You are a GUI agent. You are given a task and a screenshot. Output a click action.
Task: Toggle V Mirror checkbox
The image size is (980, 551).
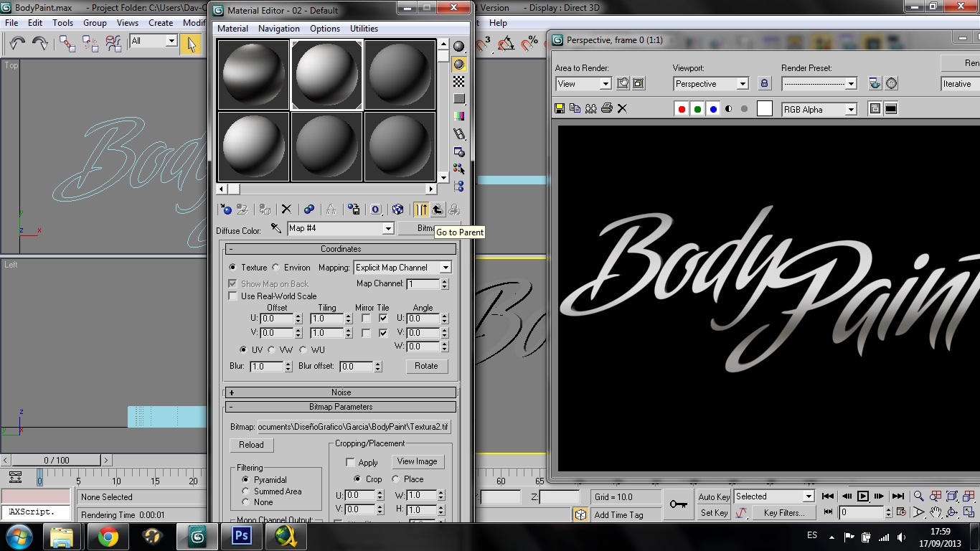(x=366, y=333)
